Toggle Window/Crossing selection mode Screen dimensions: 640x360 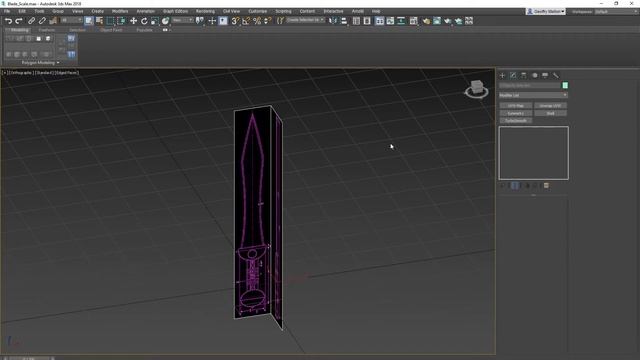tap(121, 21)
